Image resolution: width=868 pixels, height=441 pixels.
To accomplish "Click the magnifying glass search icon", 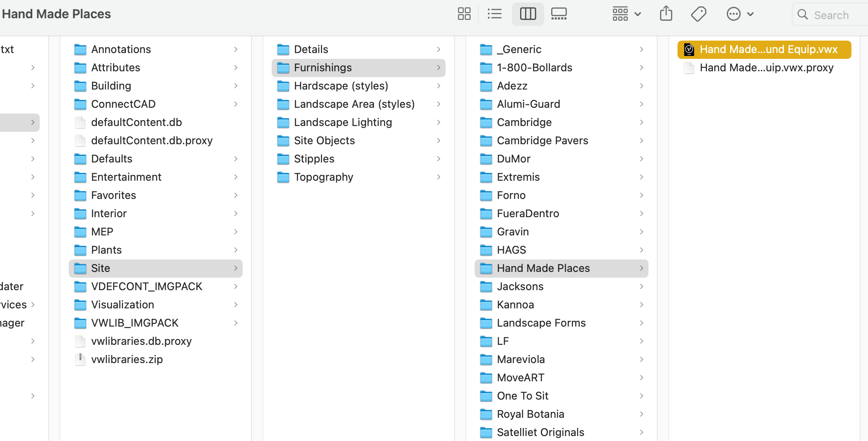I will [x=803, y=15].
